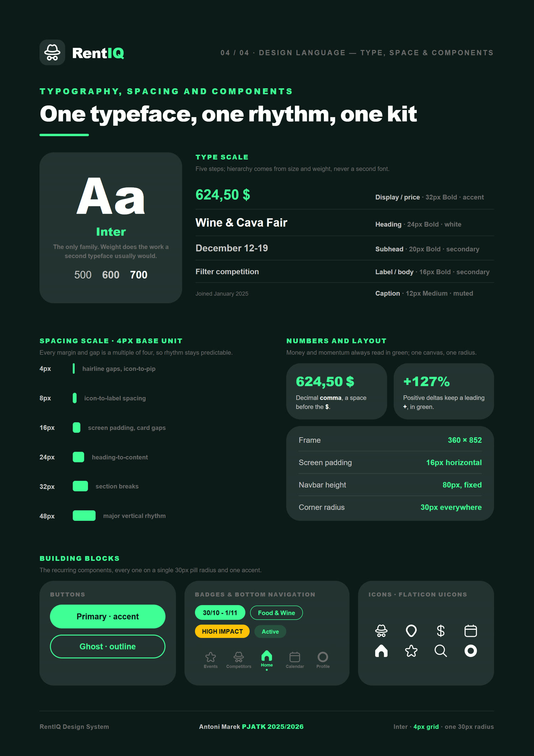
Task: Click the 624,50 $ price in type scale
Action: point(223,195)
